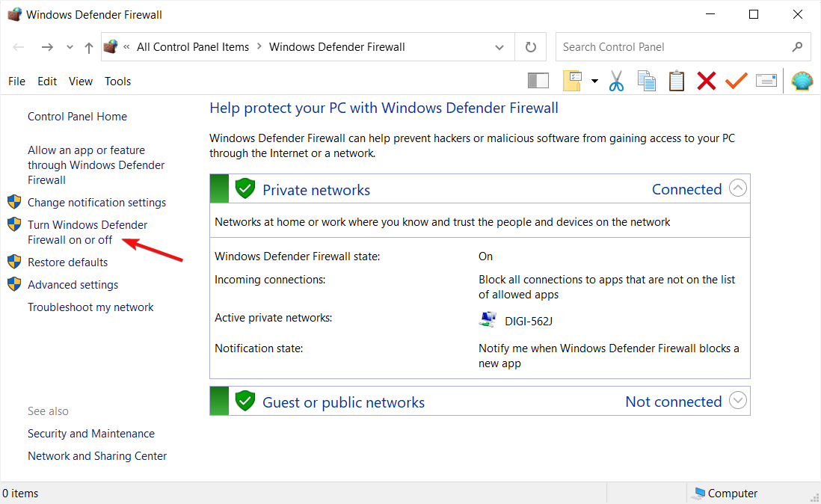Click the Computer status bar entry
Image resolution: width=821 pixels, height=504 pixels.
pyautogui.click(x=726, y=493)
